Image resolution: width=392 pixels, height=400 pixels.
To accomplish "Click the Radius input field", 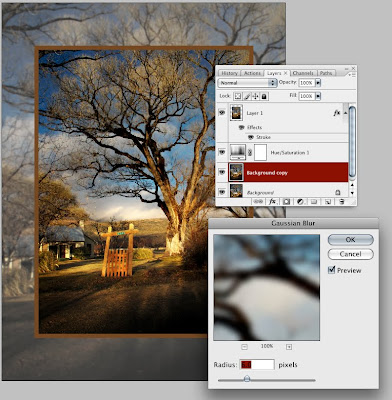I will pos(257,365).
